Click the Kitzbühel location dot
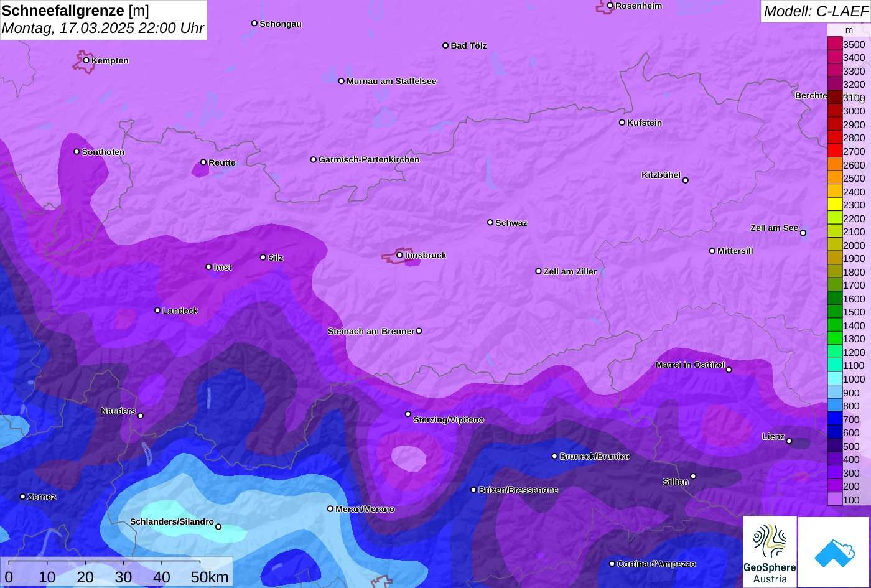The image size is (871, 588). click(686, 180)
